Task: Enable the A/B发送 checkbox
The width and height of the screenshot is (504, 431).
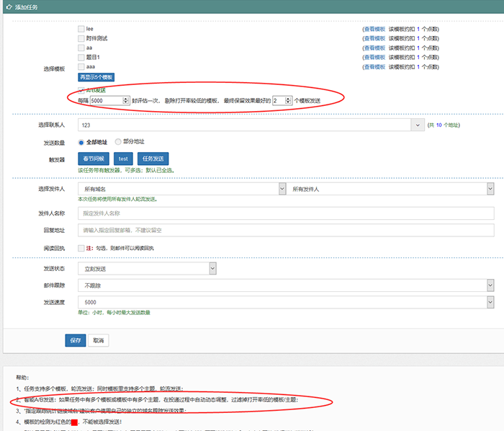Action: (81, 90)
